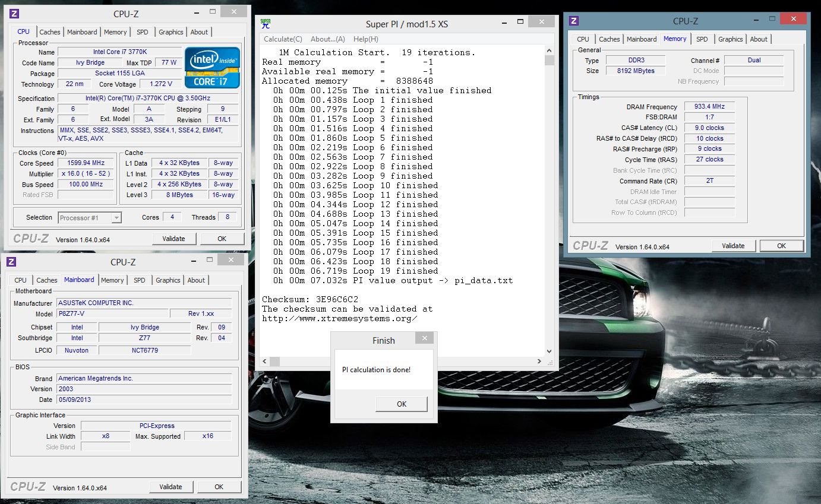Select Caches tab in the Memory window
821x504 pixels.
(610, 39)
